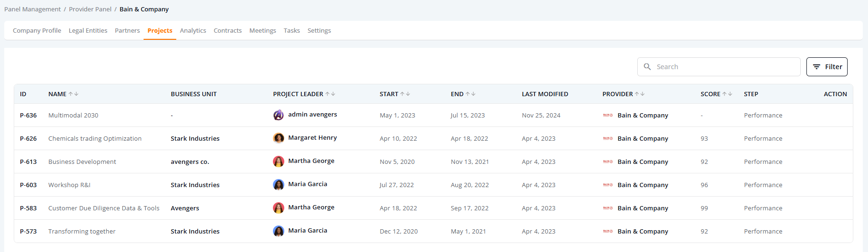The image size is (868, 252).
Task: Click the Last Modified column header
Action: click(545, 94)
